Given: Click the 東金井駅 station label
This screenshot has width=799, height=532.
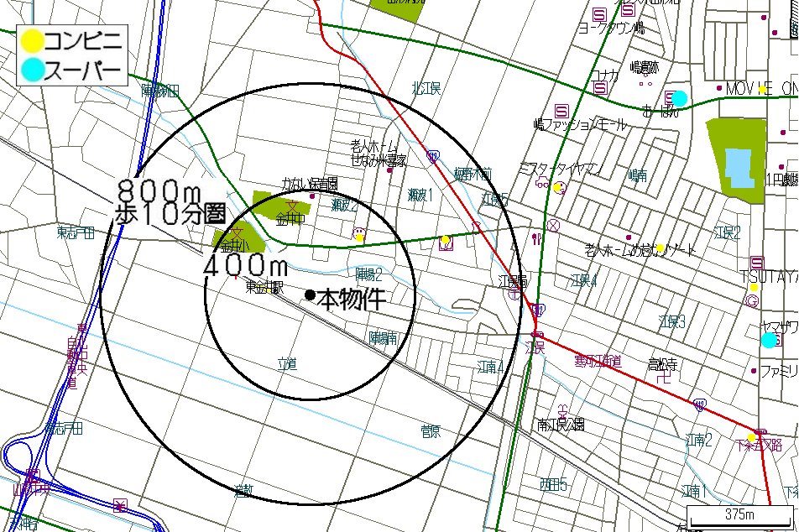Looking at the screenshot, I should point(264,287).
